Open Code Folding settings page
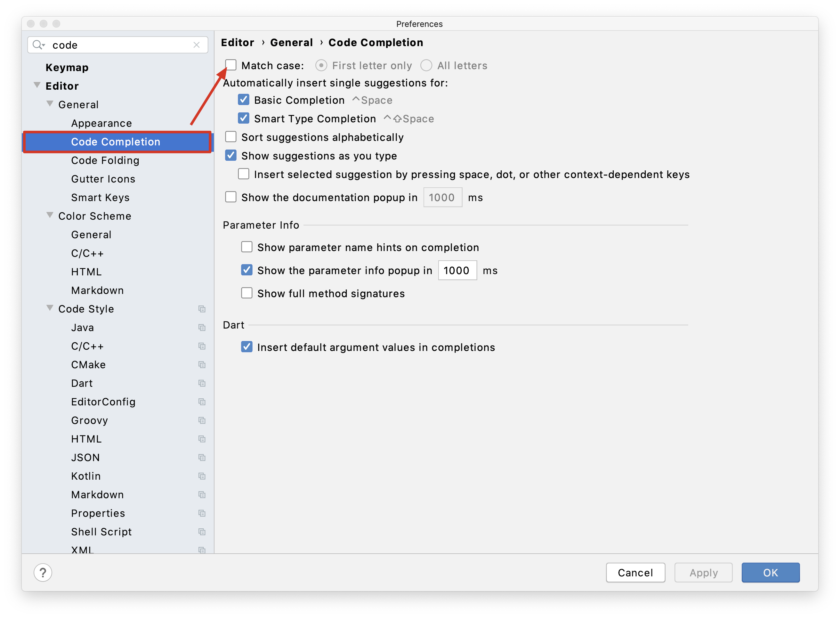840x618 pixels. point(105,160)
